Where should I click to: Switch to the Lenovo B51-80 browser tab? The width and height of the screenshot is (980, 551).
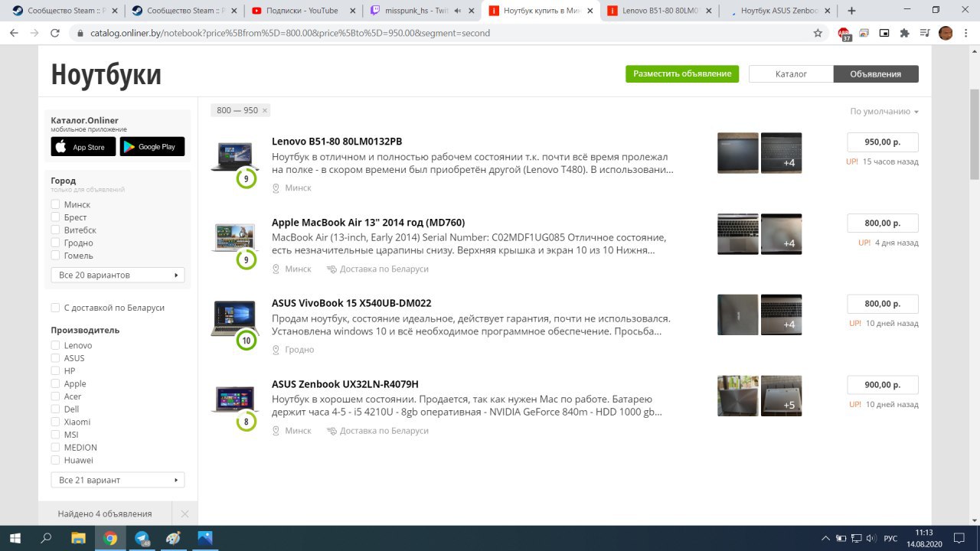pos(660,11)
